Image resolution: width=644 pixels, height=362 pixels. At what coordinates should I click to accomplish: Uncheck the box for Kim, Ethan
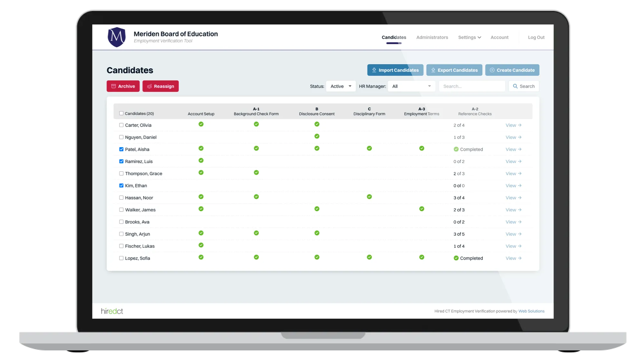coord(121,186)
